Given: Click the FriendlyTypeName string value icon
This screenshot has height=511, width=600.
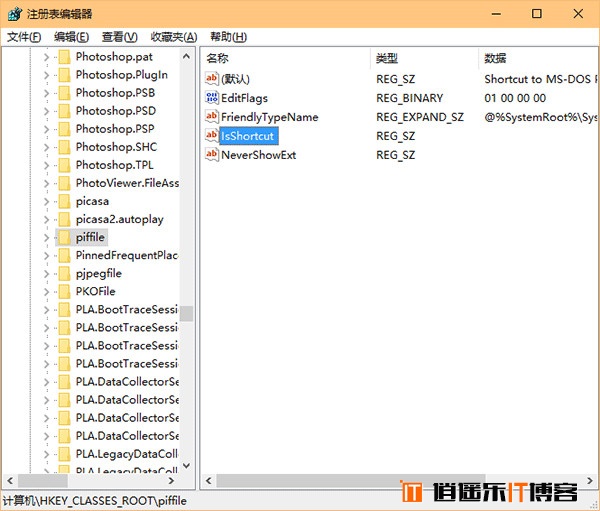Looking at the screenshot, I should coord(212,116).
